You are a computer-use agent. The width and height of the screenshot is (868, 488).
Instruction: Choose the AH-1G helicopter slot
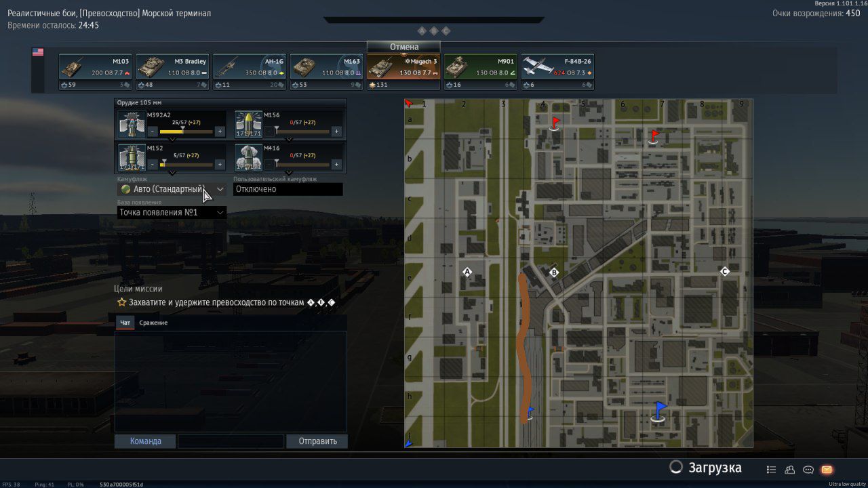pos(249,72)
